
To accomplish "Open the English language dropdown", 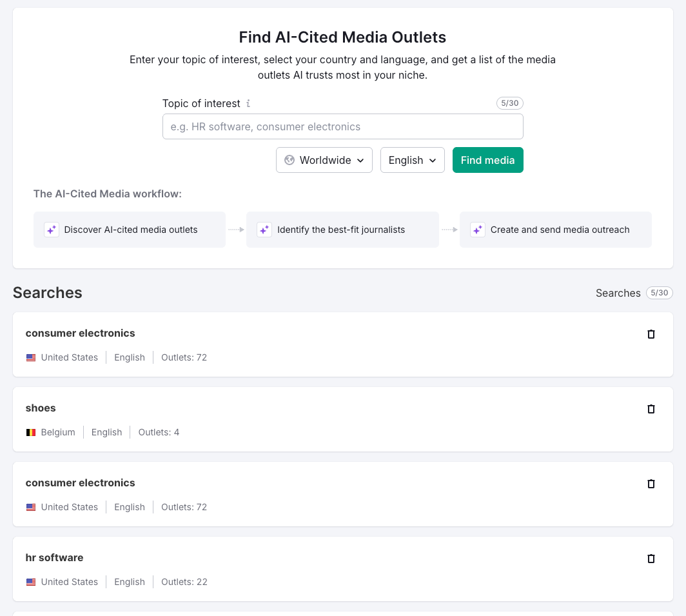I will click(x=413, y=160).
